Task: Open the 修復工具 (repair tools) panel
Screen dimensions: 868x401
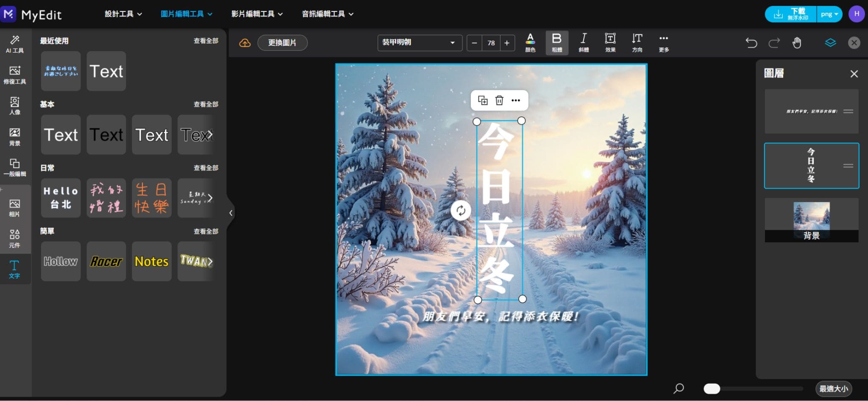Action: point(15,75)
